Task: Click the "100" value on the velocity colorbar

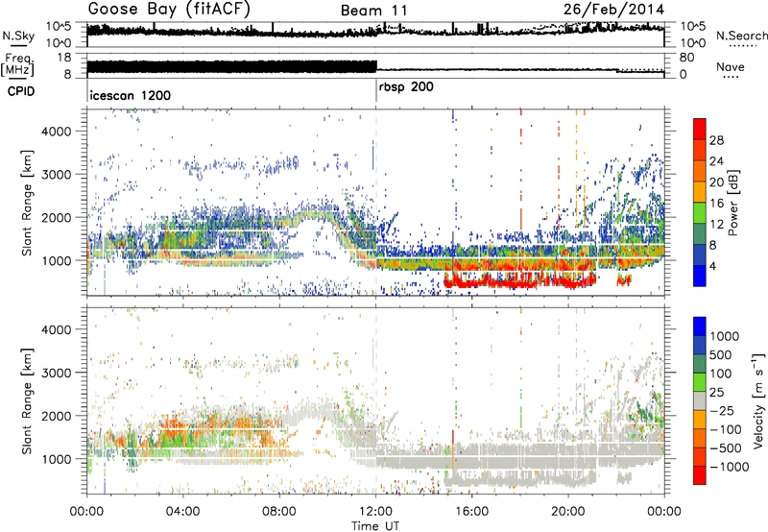Action: click(x=721, y=374)
